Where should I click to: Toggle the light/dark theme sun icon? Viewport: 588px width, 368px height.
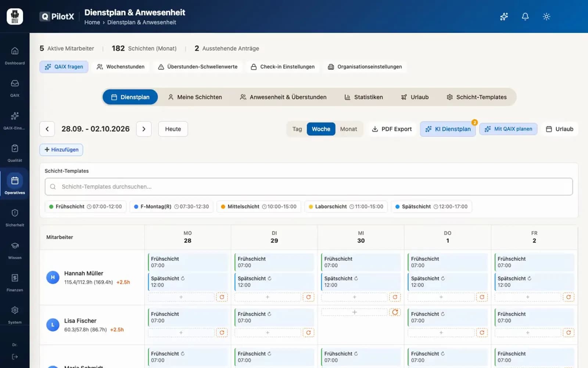coord(546,17)
